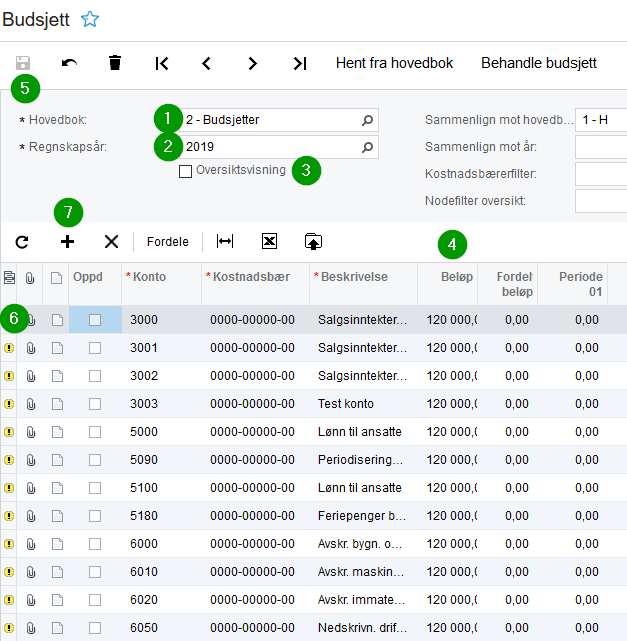
Task: Enable the Oversiktsvisning checkbox
Action: [185, 171]
